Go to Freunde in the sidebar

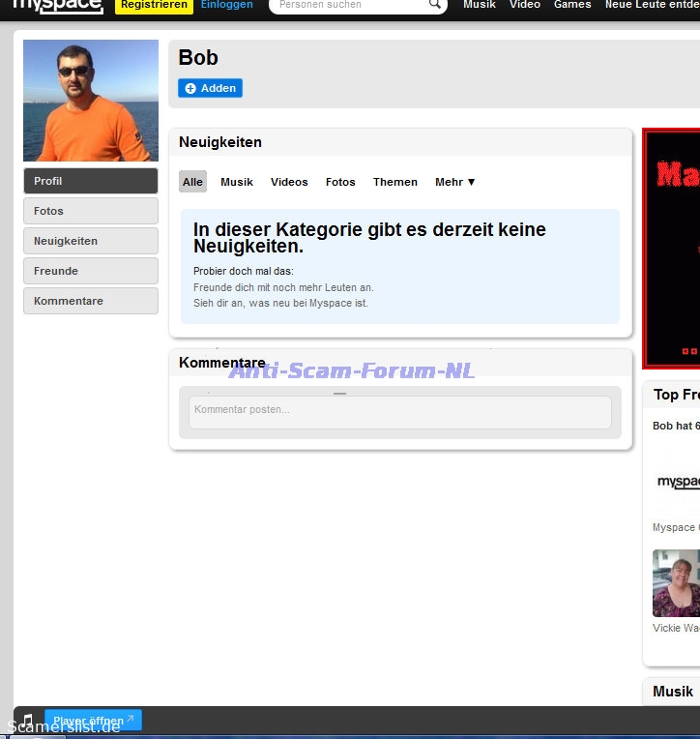91,271
